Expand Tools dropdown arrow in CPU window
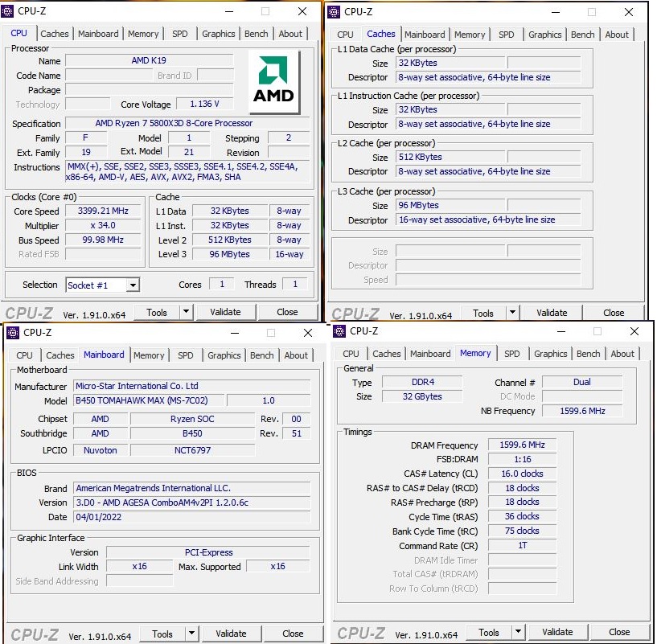 pyautogui.click(x=186, y=312)
